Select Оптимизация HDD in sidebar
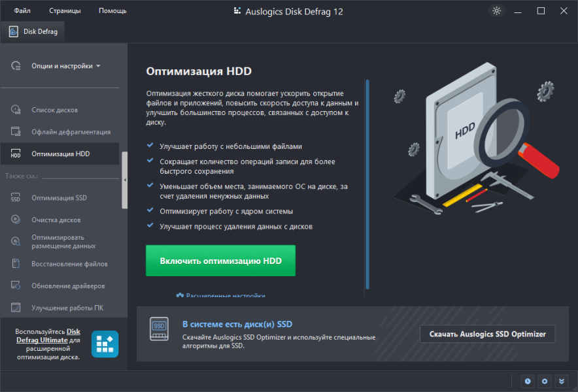 [60, 154]
